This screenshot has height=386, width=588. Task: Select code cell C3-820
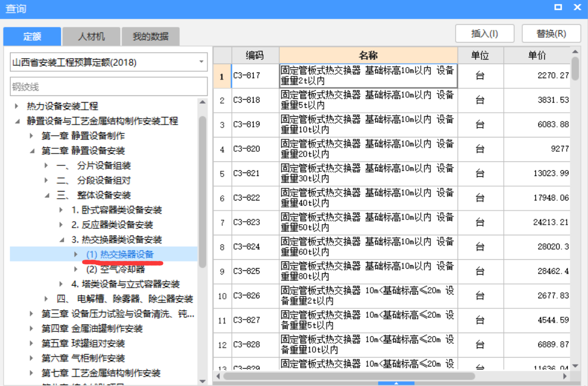(255, 149)
